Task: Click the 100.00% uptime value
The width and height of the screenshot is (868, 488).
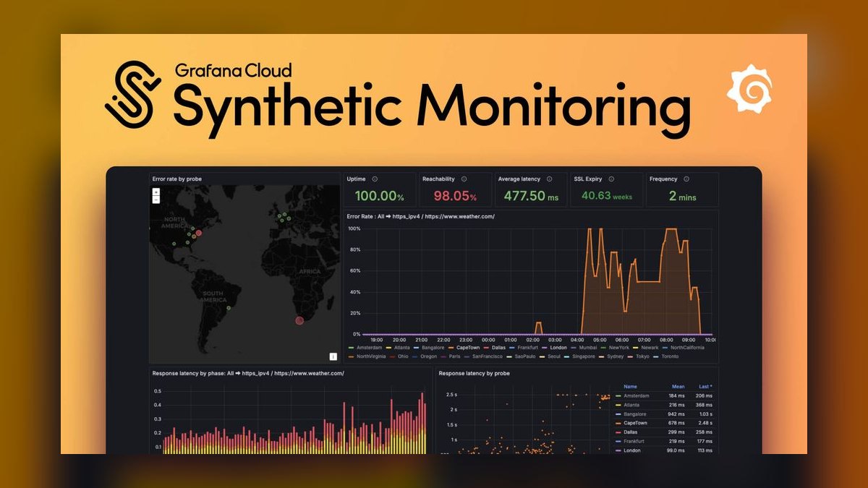Action: coord(379,196)
